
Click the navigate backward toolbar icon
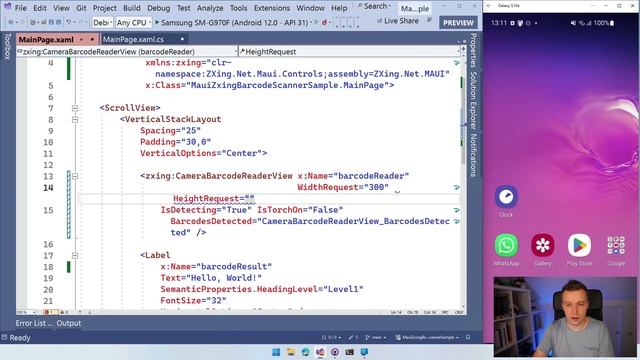tap(11, 22)
